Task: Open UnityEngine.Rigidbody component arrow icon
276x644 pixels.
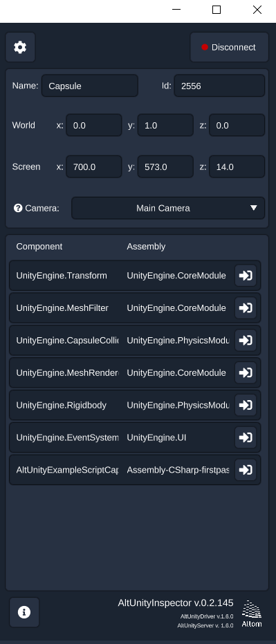Action: (x=246, y=406)
